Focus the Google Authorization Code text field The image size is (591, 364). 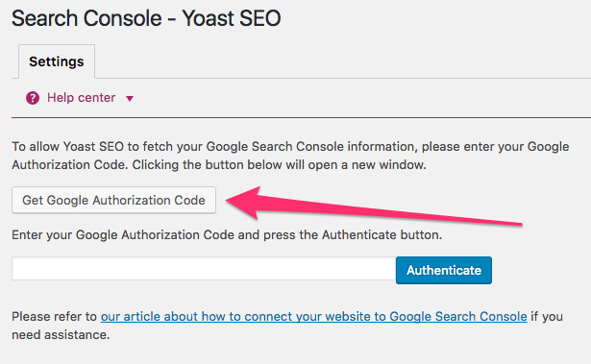(204, 269)
